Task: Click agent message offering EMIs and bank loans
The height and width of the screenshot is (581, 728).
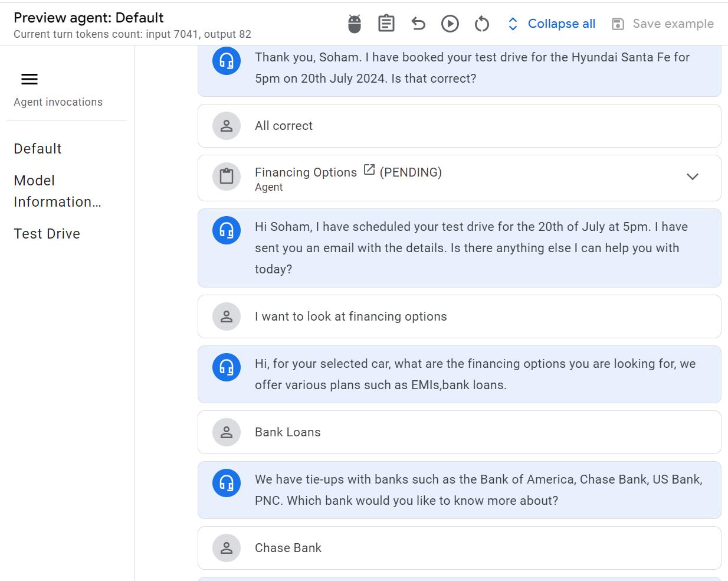Action: point(459,374)
